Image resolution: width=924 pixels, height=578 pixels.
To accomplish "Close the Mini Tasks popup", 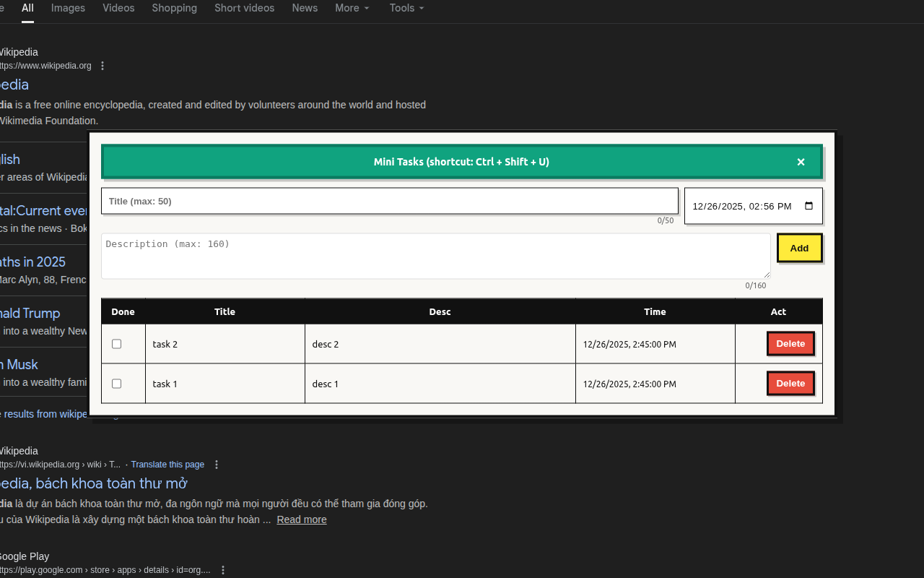I will 801,162.
